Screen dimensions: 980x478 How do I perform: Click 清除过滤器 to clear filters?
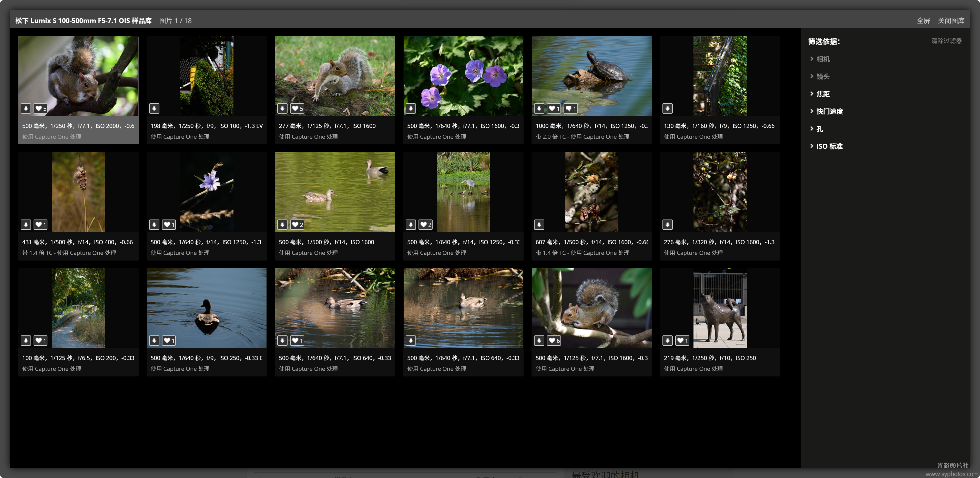coord(946,41)
